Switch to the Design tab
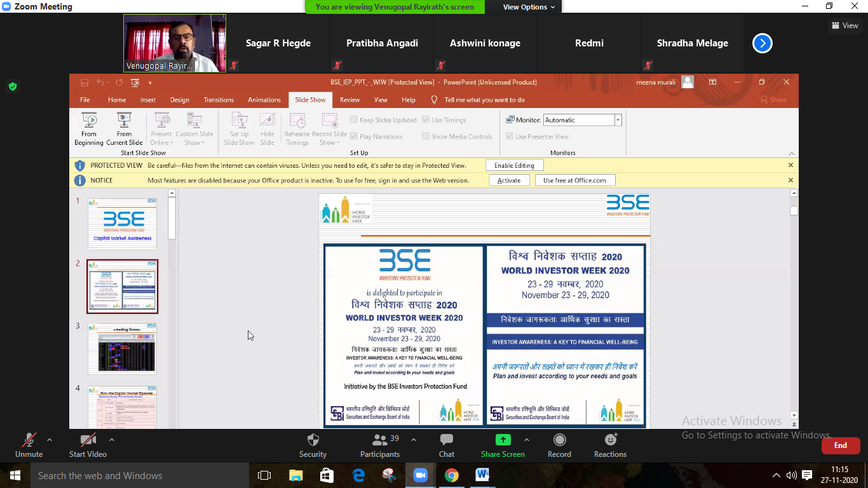 (x=180, y=100)
